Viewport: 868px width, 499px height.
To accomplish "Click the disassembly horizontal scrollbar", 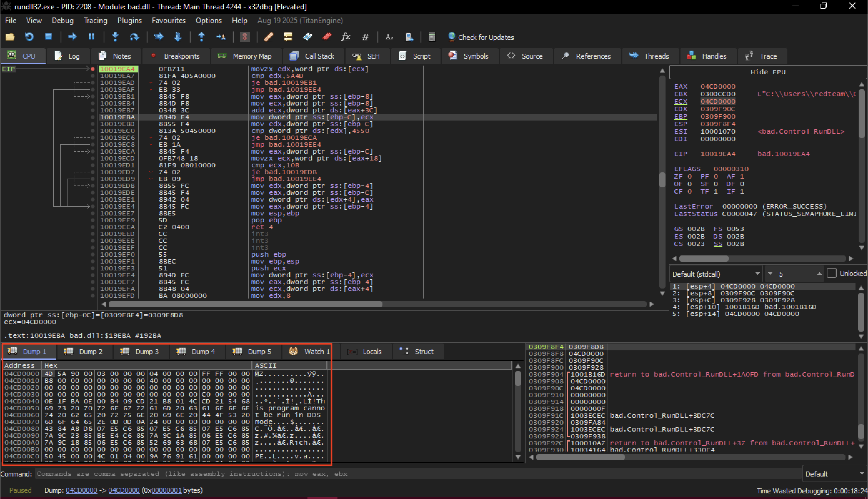I will click(377, 304).
